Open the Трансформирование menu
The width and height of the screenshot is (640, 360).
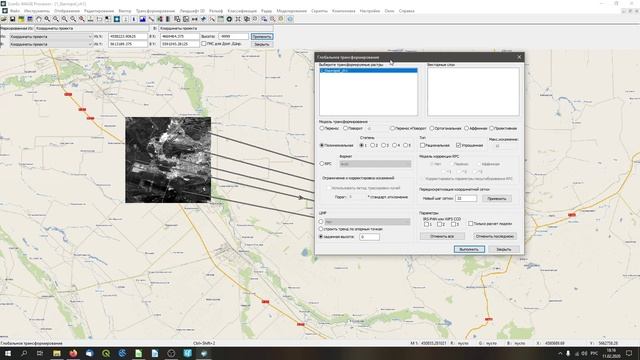[155, 11]
